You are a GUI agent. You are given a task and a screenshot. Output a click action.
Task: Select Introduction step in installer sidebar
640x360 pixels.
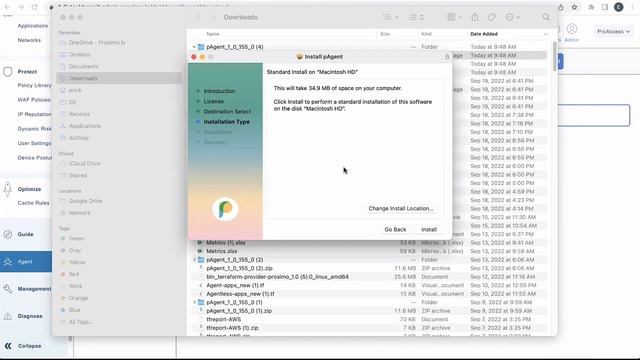point(219,91)
